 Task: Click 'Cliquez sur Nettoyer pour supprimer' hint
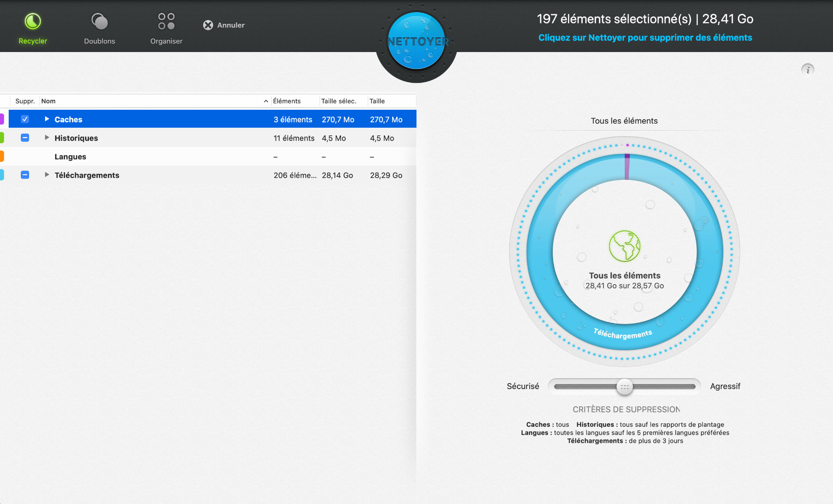tap(645, 38)
